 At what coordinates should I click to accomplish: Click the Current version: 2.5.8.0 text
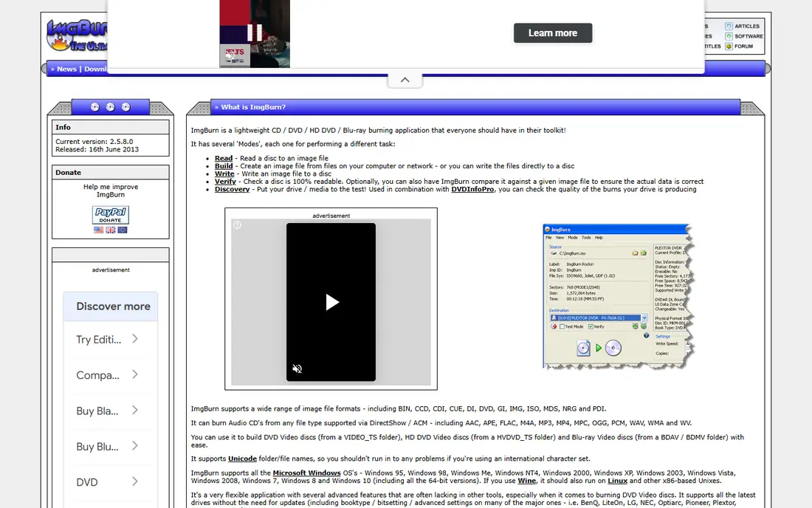point(94,141)
